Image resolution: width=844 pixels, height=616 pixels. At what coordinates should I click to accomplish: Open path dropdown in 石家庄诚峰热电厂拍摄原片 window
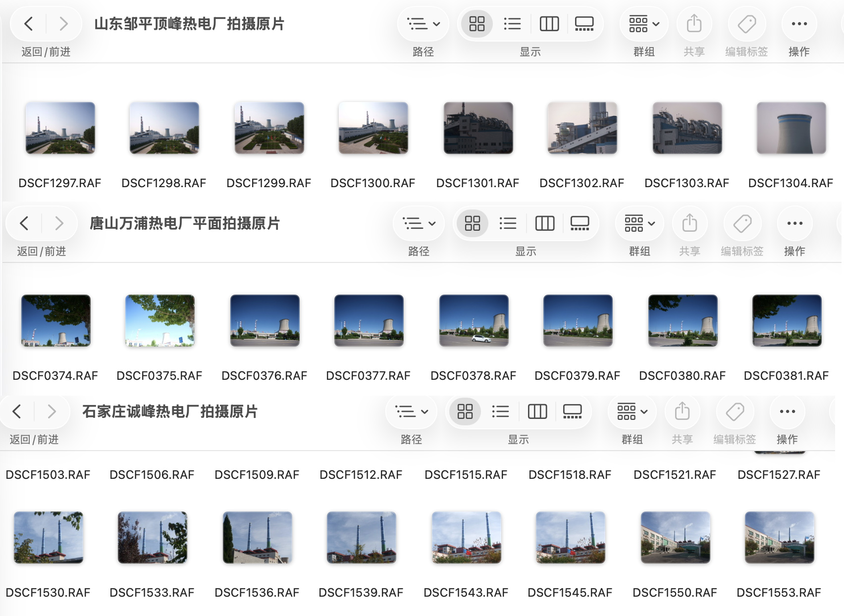coord(412,411)
